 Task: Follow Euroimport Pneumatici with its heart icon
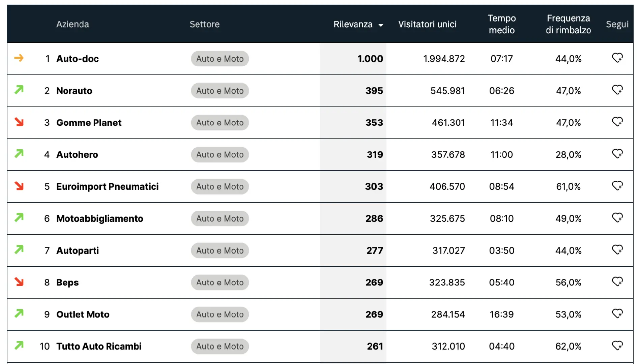pyautogui.click(x=617, y=186)
